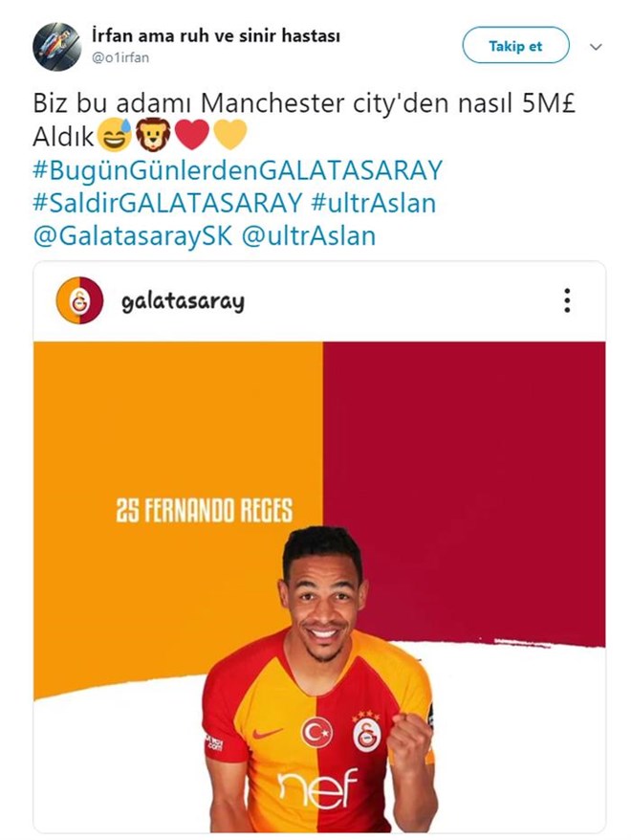Open the @o1irfan handle
Screen dimensions: 631x840
click(121, 57)
